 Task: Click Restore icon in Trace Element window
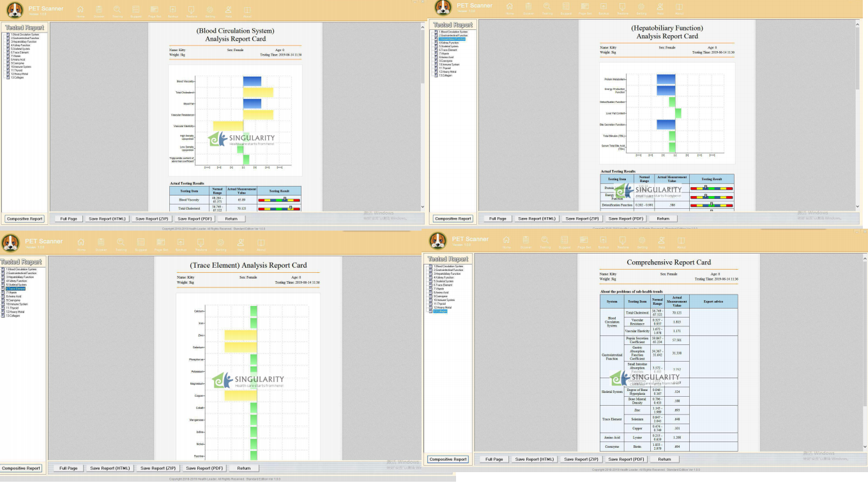point(200,243)
